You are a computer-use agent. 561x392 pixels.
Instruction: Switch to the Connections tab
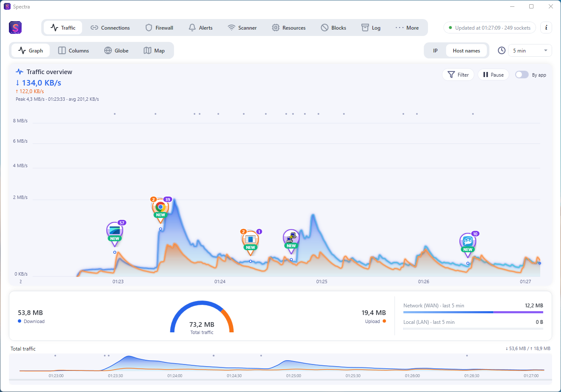click(110, 28)
